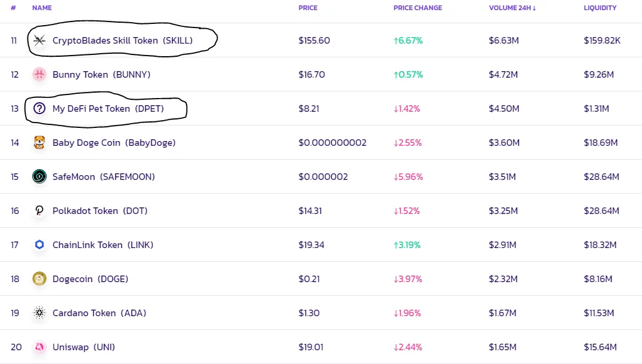
Task: Click the $6.63M volume value
Action: 503,41
